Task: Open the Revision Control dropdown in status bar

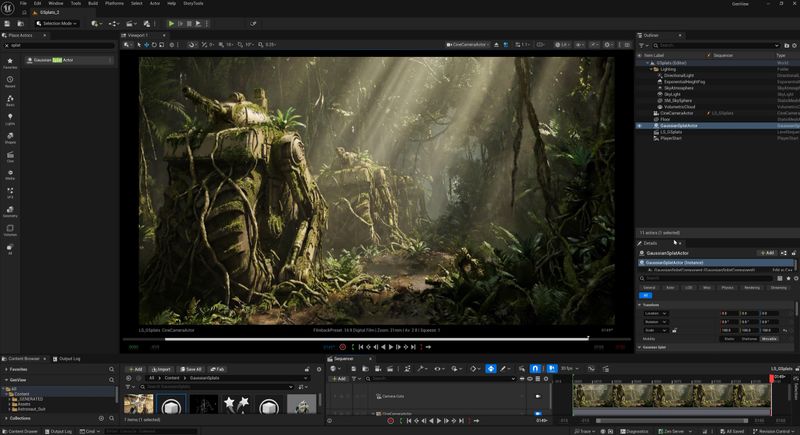Action: (x=771, y=431)
